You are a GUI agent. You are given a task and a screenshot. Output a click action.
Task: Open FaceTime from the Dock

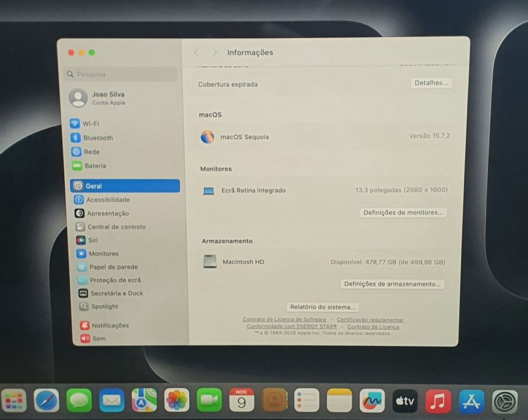209,400
